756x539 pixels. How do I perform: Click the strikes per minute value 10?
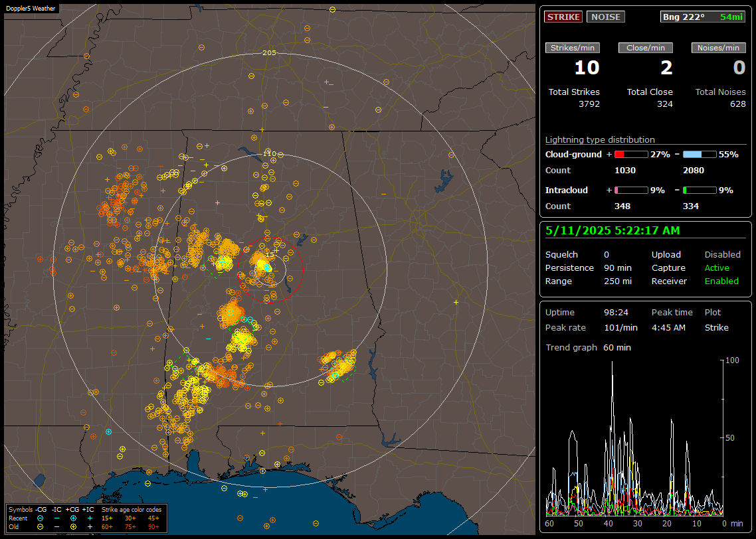(587, 68)
